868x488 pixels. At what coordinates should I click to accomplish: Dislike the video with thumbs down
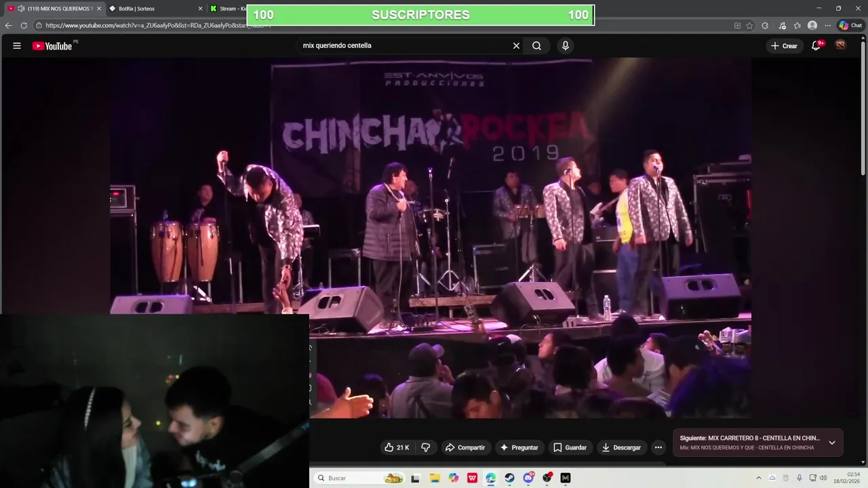pos(426,447)
